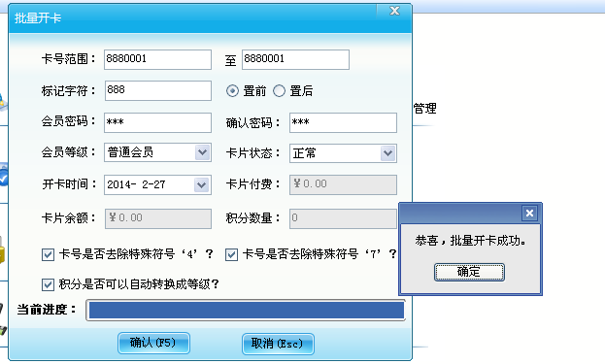Image resolution: width=605 pixels, height=364 pixels.
Task: Click the 管理 label behind the dialog
Action: [x=424, y=109]
